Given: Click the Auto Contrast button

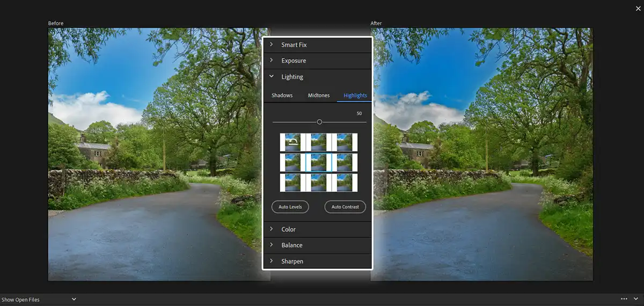Looking at the screenshot, I should pyautogui.click(x=345, y=207).
